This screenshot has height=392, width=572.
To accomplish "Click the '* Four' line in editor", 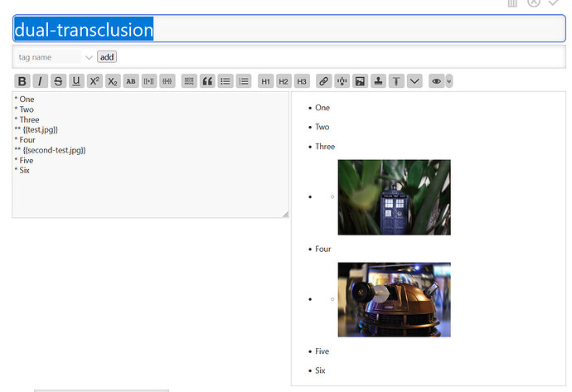I will click(x=25, y=140).
